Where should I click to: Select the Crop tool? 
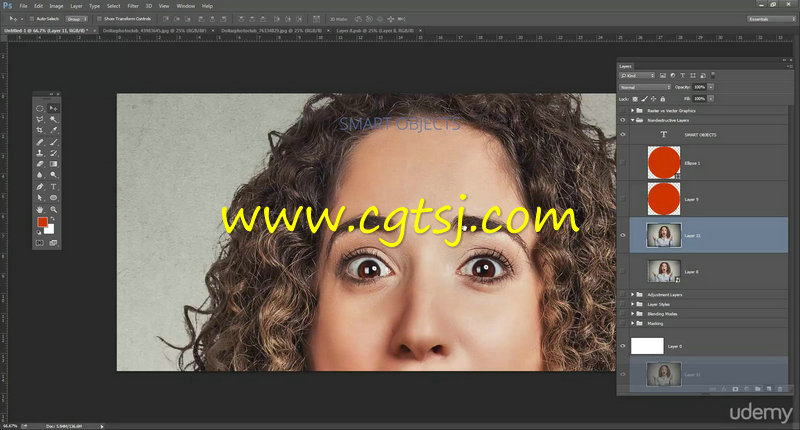(40, 131)
